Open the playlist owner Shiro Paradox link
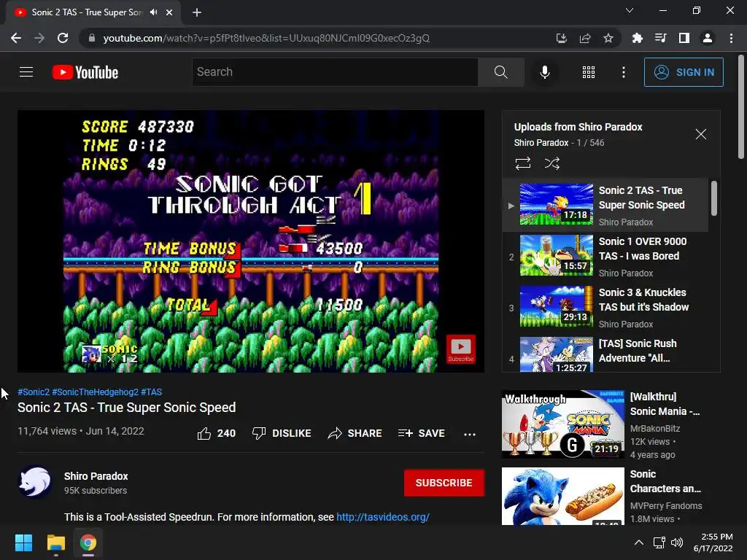This screenshot has height=560, width=747. (x=541, y=143)
